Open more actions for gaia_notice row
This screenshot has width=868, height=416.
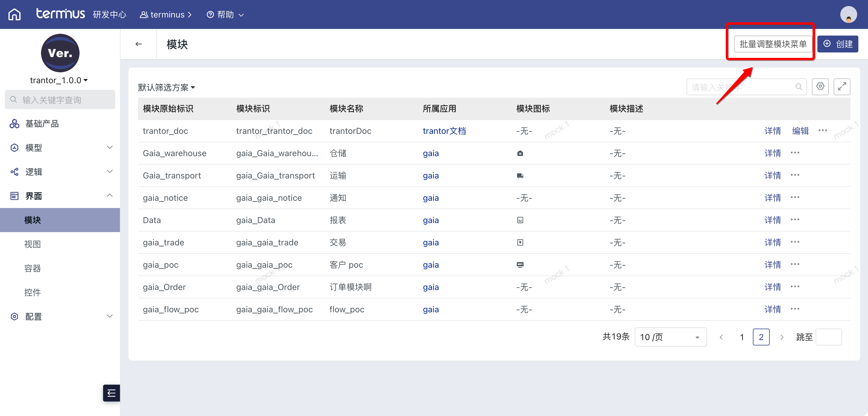795,197
